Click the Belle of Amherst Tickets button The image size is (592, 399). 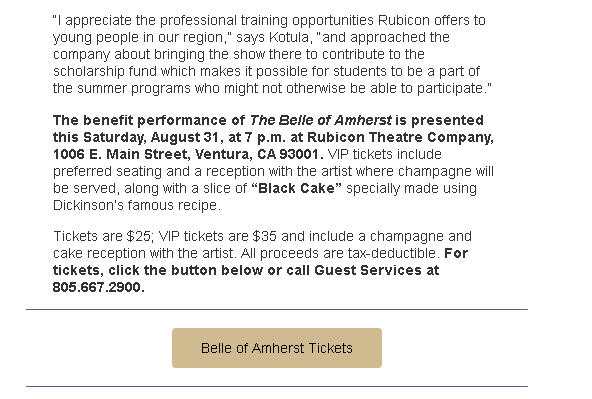pos(277,348)
